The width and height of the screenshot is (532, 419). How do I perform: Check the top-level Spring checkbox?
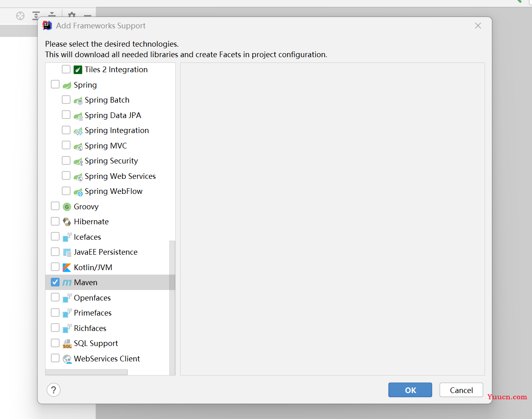tap(55, 84)
